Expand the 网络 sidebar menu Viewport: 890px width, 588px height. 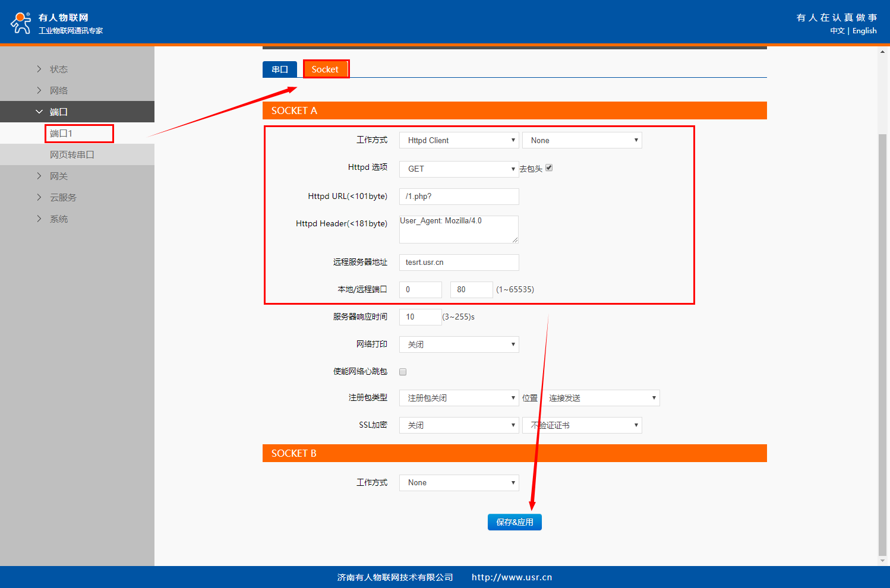58,91
